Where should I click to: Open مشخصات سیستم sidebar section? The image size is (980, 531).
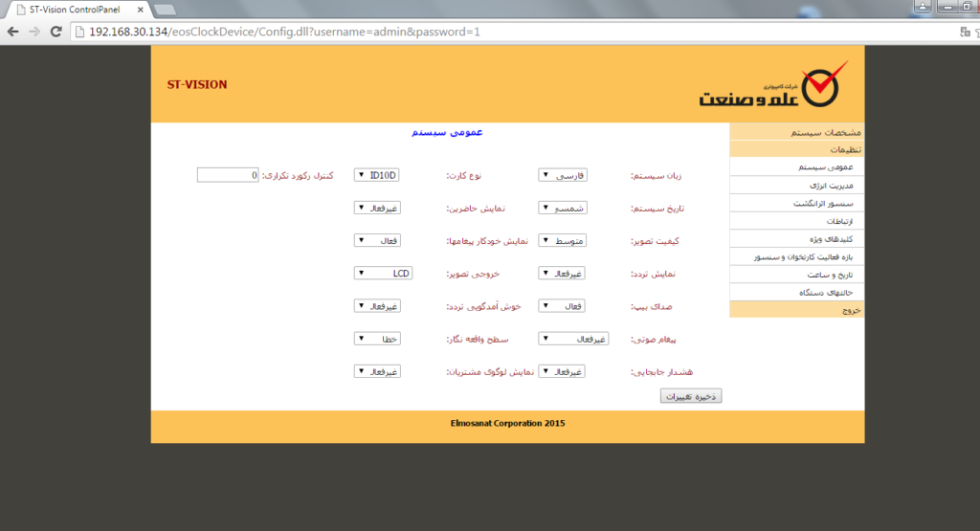point(796,132)
